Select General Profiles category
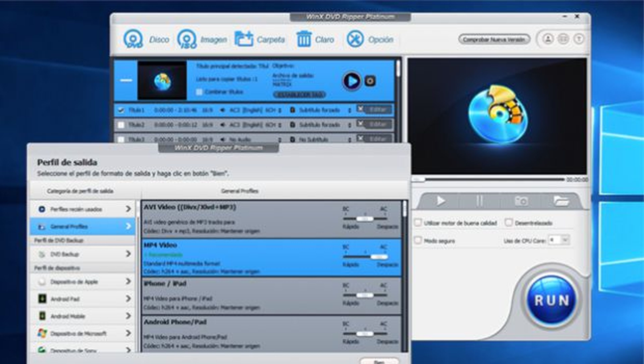This screenshot has height=364, width=644. (83, 226)
